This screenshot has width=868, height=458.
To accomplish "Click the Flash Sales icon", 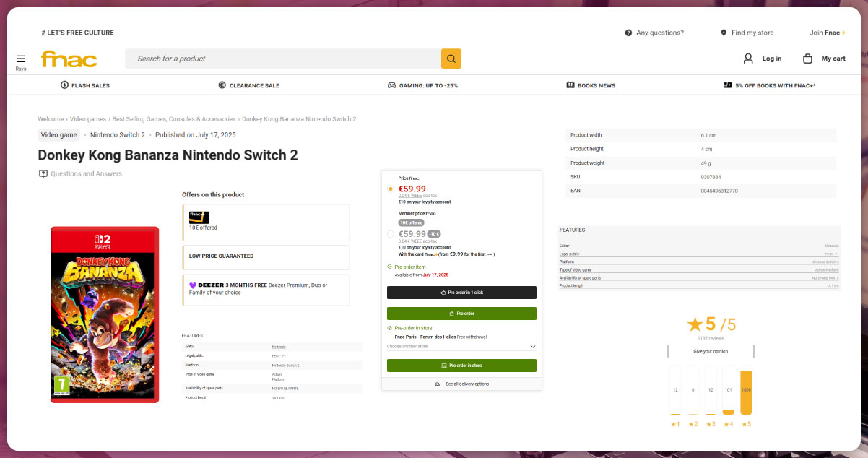I will click(x=64, y=85).
